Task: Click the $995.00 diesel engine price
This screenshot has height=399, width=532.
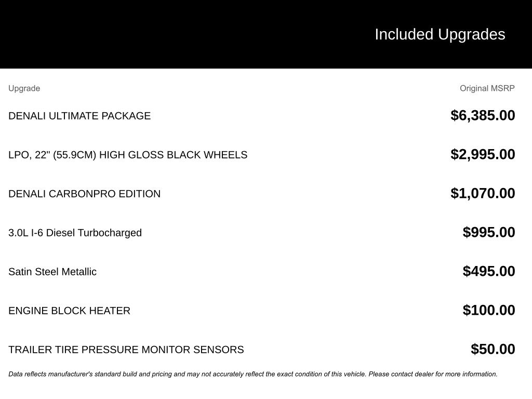Action: coord(488,232)
